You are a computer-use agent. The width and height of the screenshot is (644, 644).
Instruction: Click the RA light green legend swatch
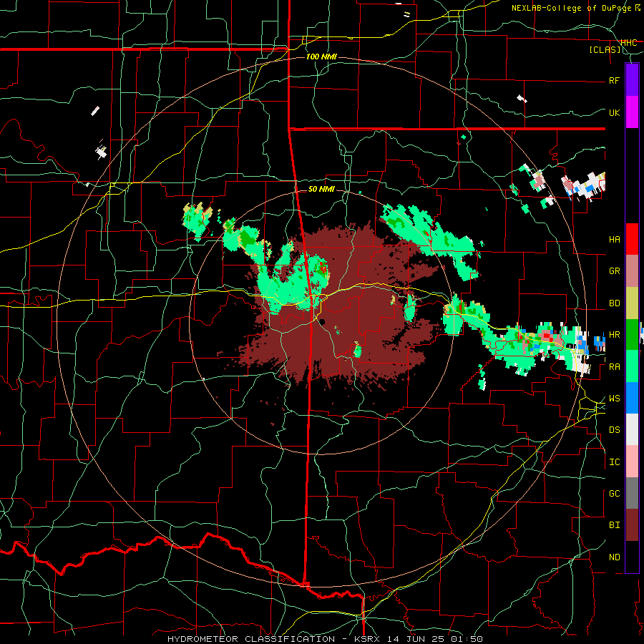pyautogui.click(x=632, y=366)
